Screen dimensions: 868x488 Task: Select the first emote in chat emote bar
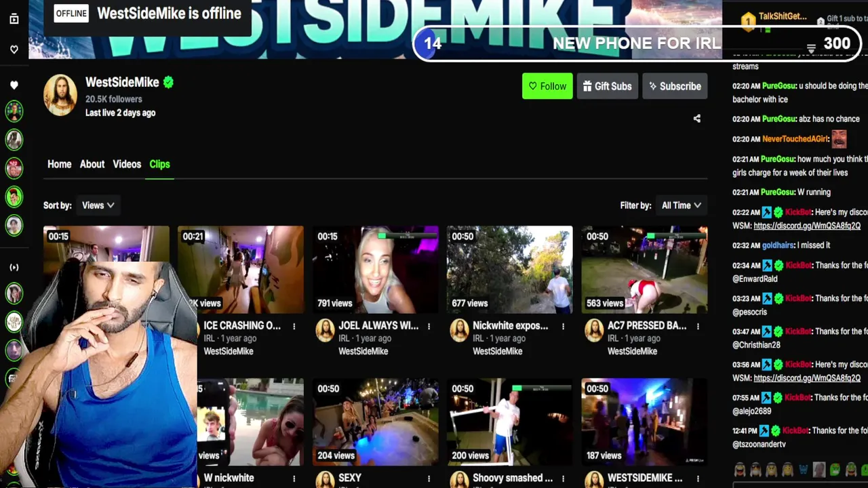[x=740, y=469]
